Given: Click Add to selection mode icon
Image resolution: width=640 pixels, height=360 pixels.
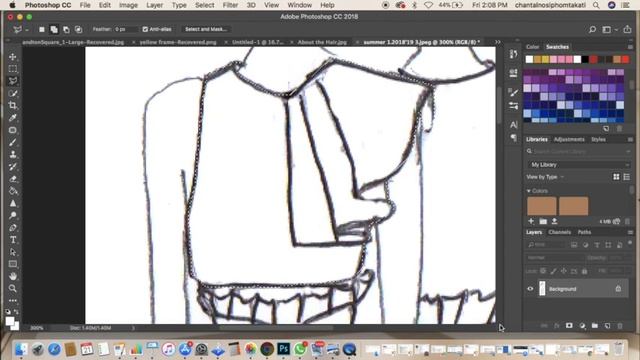Looking at the screenshot, I should pos(54,29).
